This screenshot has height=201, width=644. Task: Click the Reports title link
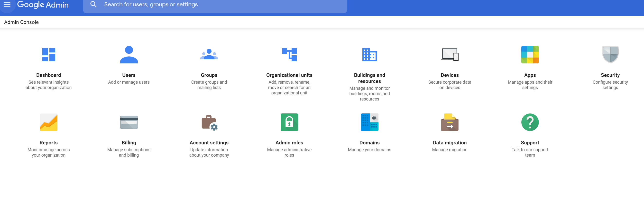(48, 143)
